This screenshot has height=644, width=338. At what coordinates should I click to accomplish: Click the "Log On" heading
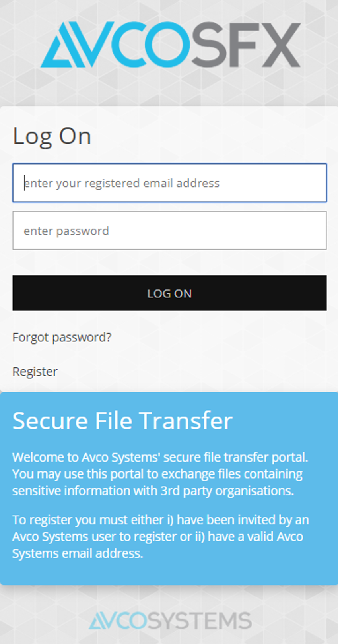(52, 136)
